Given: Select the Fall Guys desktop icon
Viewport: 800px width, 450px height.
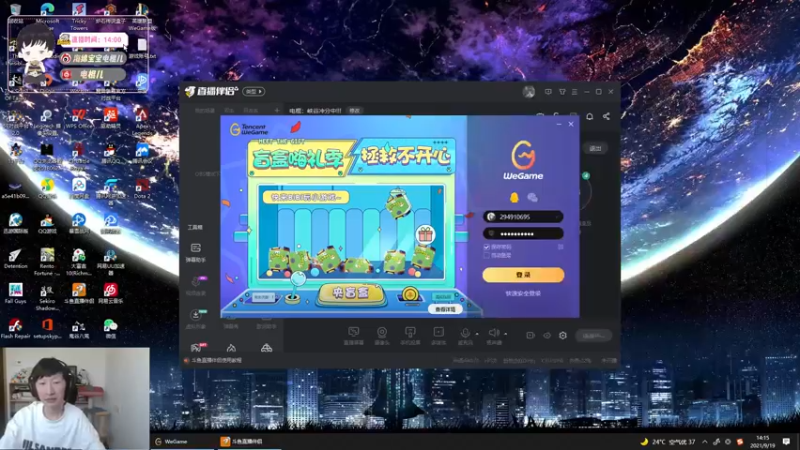Looking at the screenshot, I should coord(15,293).
